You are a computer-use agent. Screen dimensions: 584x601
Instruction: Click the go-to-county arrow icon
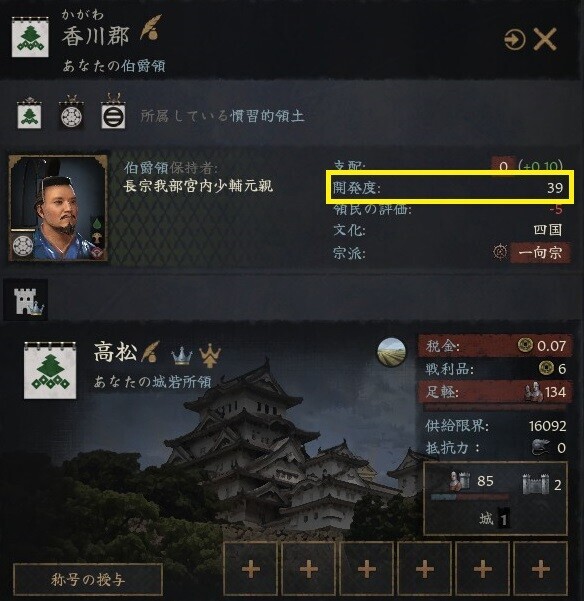514,39
